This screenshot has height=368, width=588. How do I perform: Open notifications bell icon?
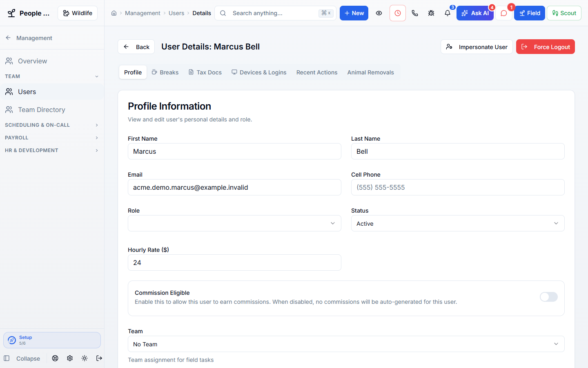448,13
